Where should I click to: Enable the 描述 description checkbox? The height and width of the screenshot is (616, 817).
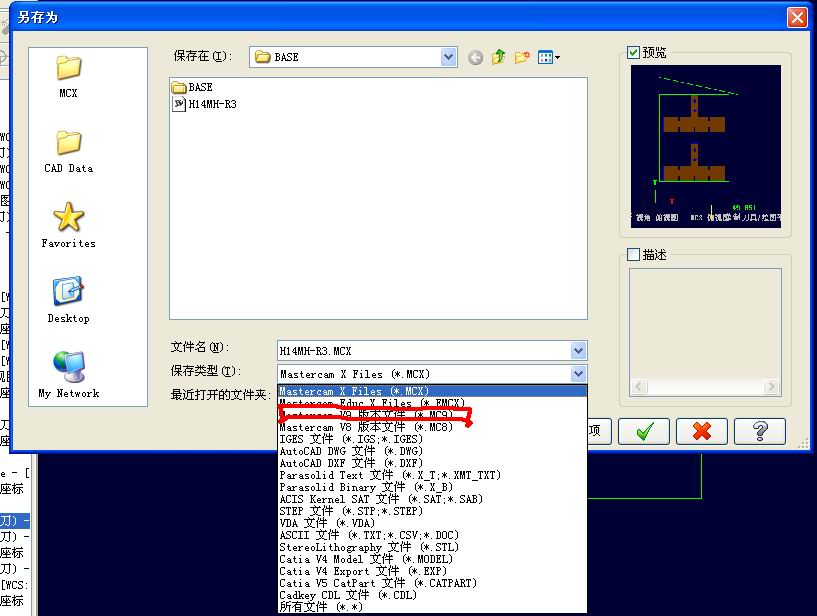click(x=633, y=255)
